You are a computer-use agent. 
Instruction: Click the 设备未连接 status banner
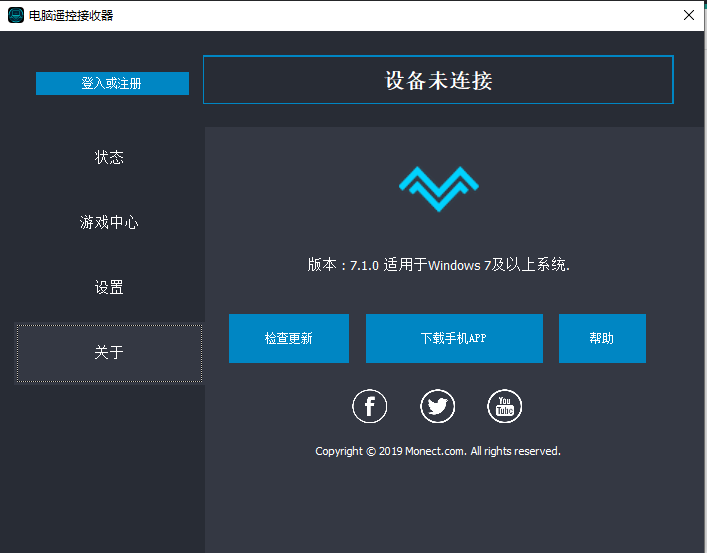pyautogui.click(x=438, y=80)
